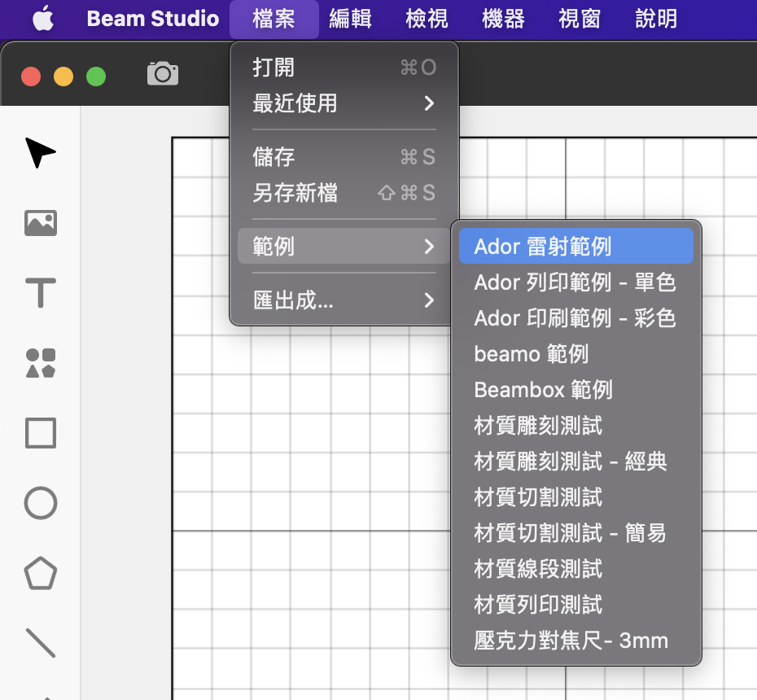This screenshot has height=700, width=757.
Task: Expand the 範例 submenu
Action: [343, 246]
